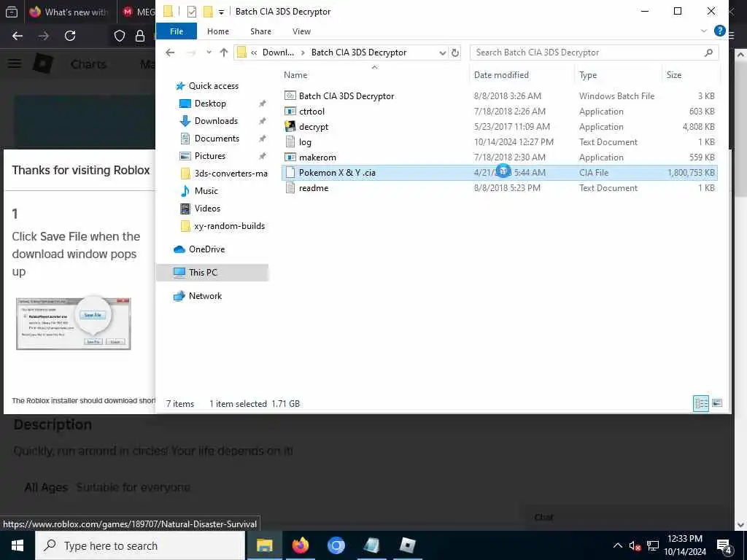Click the muted volume tray icon

[x=635, y=546]
